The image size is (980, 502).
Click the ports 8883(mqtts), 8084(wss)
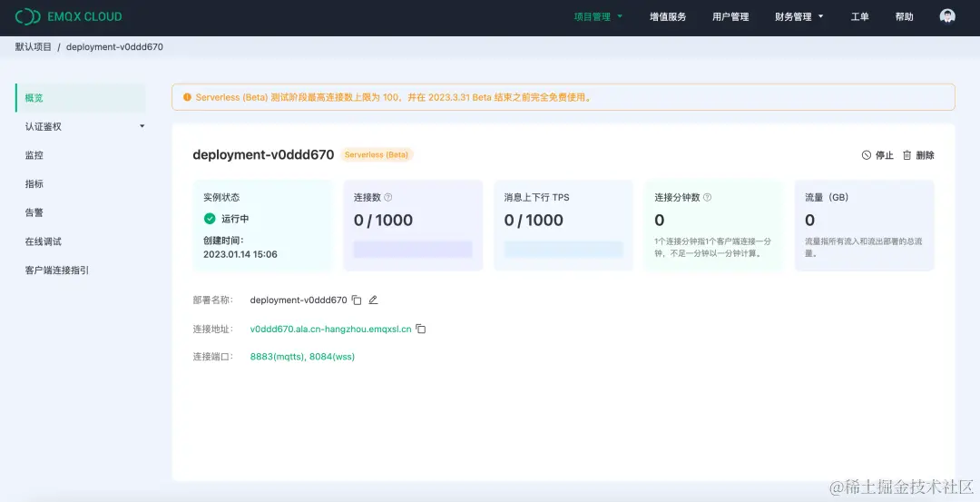click(302, 357)
